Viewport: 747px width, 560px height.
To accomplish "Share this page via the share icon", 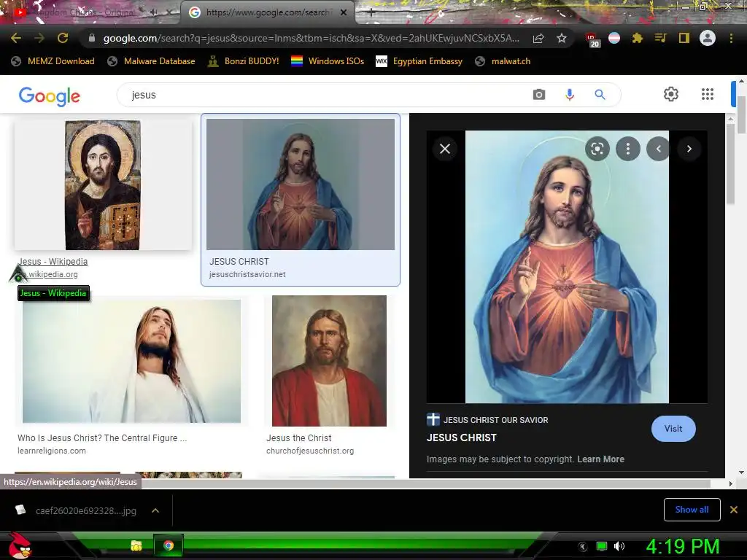I will (x=538, y=38).
